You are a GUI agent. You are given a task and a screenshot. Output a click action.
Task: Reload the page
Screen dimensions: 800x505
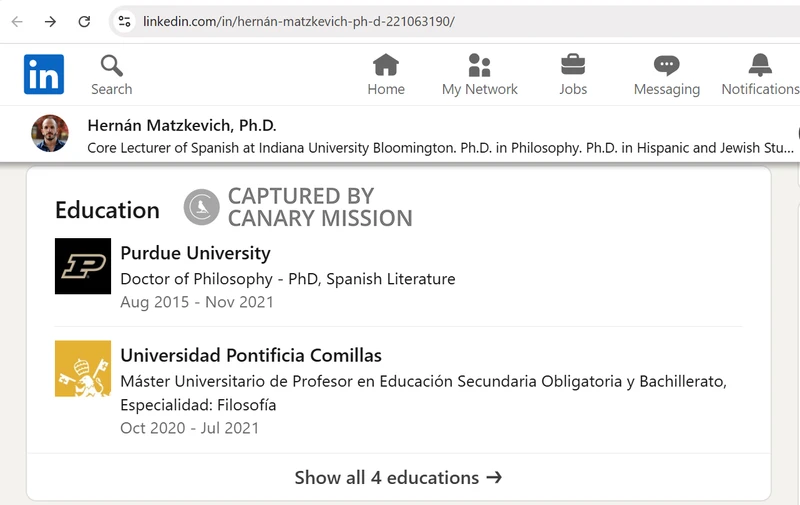(84, 21)
